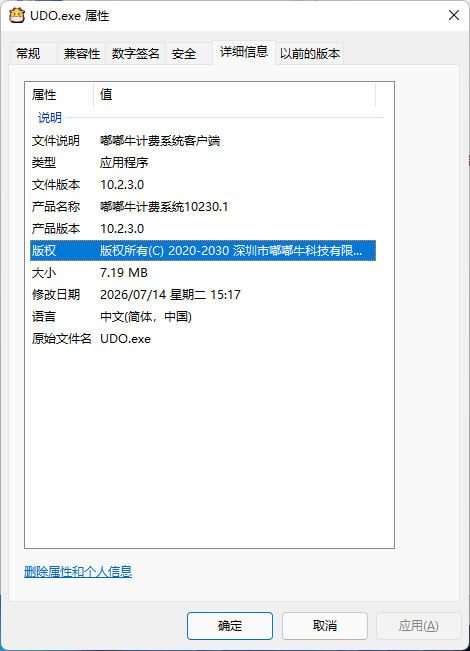Select the 语言 property row
Image resolution: width=470 pixels, height=651 pixels.
pos(203,317)
